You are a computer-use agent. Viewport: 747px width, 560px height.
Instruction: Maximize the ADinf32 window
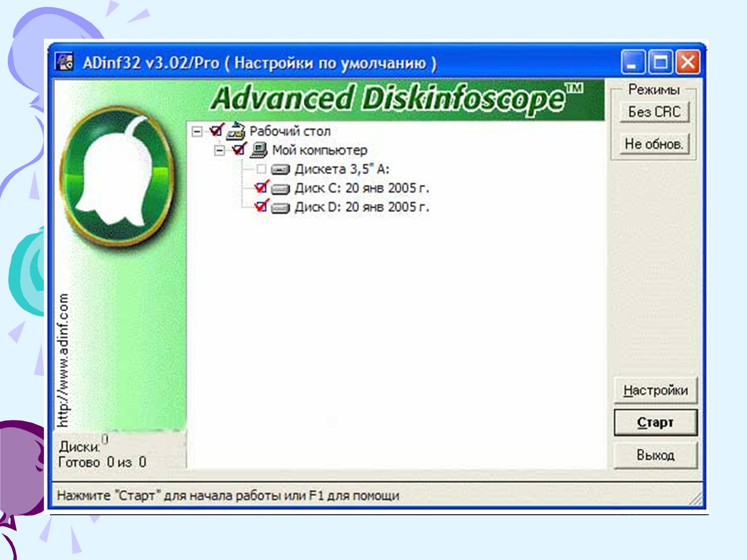[660, 62]
